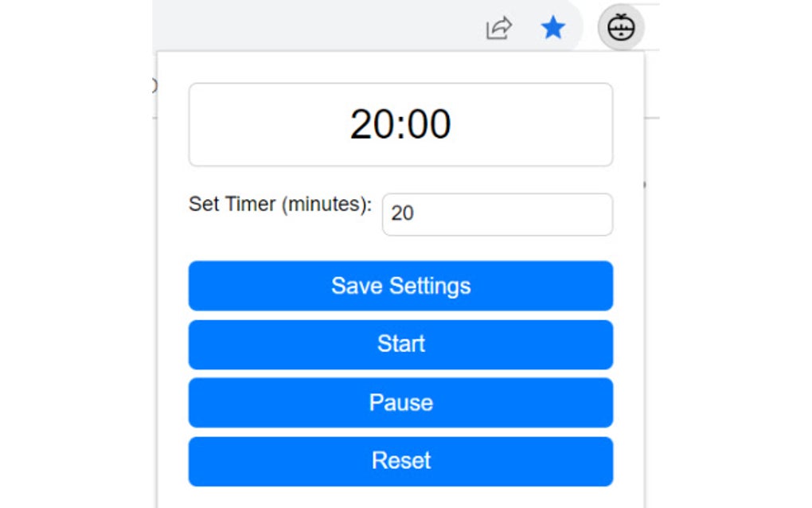Save your timer settings
This screenshot has height=508, width=812.
(400, 286)
